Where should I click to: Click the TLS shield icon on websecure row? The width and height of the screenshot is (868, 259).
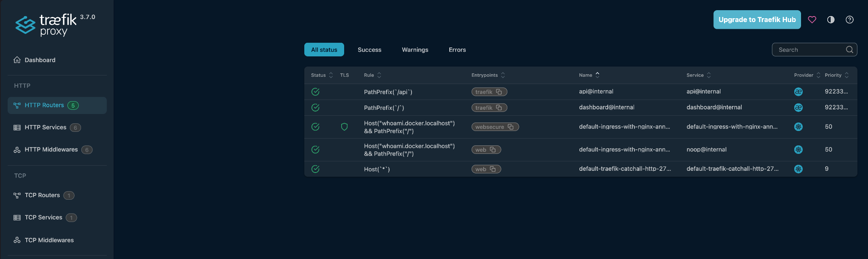[x=344, y=127]
